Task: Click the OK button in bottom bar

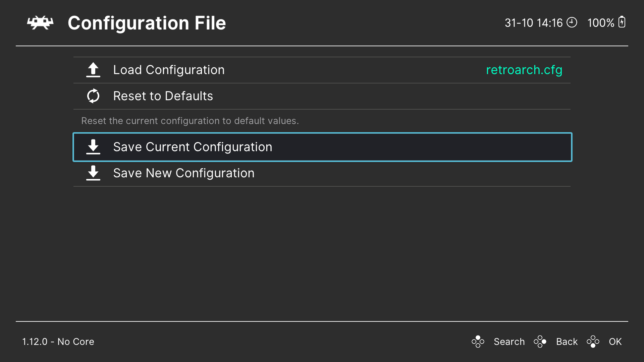Action: click(x=615, y=341)
